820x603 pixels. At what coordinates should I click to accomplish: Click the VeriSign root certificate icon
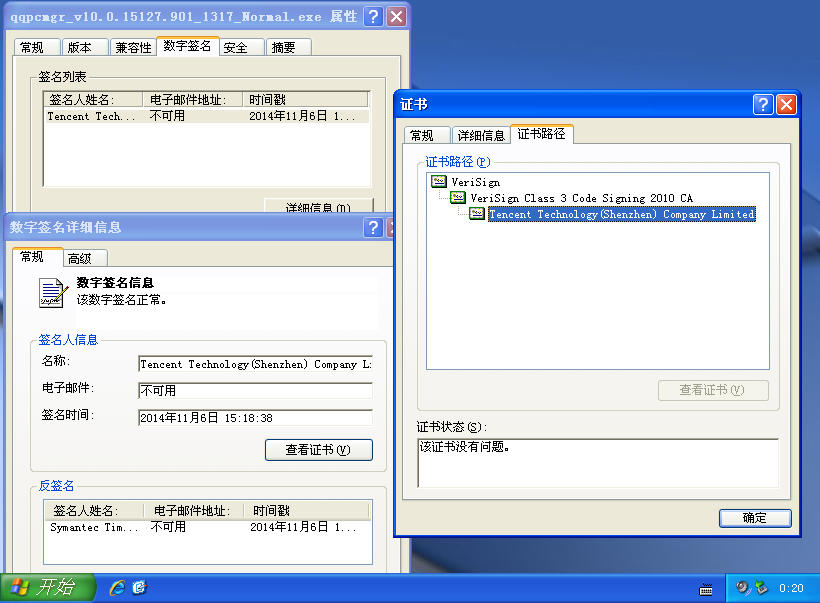click(439, 181)
